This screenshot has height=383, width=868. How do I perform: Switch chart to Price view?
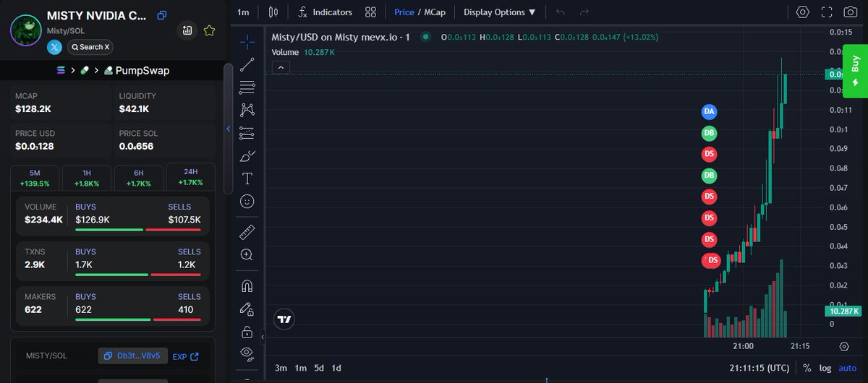click(404, 12)
